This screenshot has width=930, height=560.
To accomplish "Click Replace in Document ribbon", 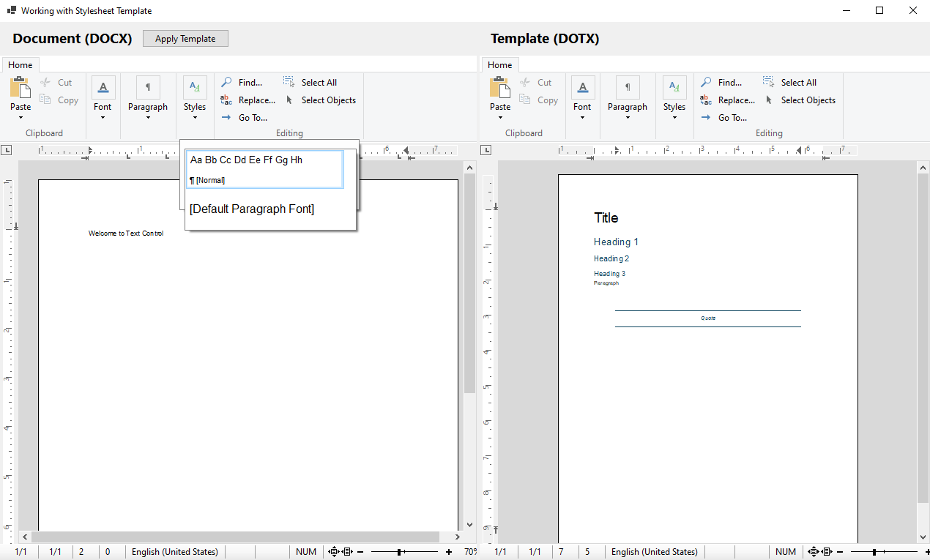I will [x=248, y=100].
